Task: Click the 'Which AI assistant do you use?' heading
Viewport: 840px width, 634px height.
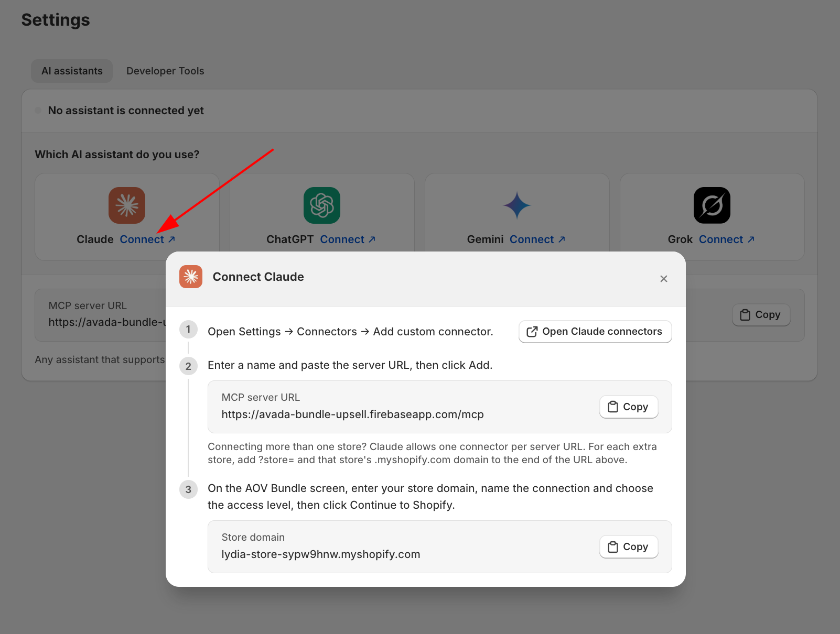Action: (117, 155)
